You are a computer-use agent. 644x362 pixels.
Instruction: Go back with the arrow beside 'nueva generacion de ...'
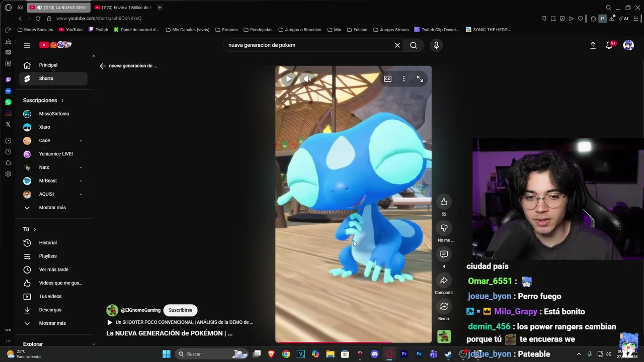103,66
